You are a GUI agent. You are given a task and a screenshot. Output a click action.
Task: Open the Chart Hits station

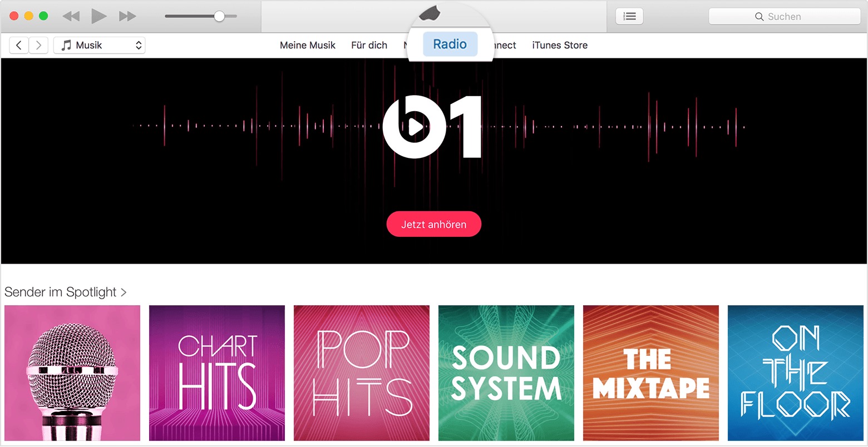217,373
